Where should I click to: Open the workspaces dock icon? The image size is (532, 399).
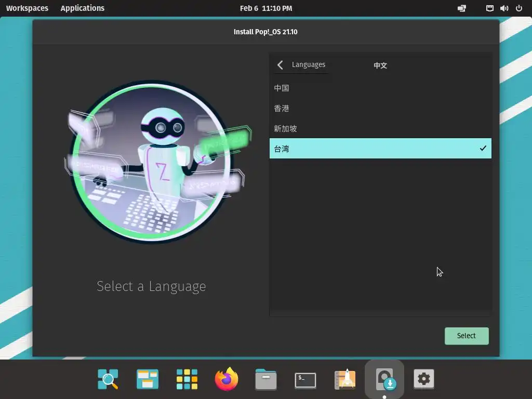[147, 379]
